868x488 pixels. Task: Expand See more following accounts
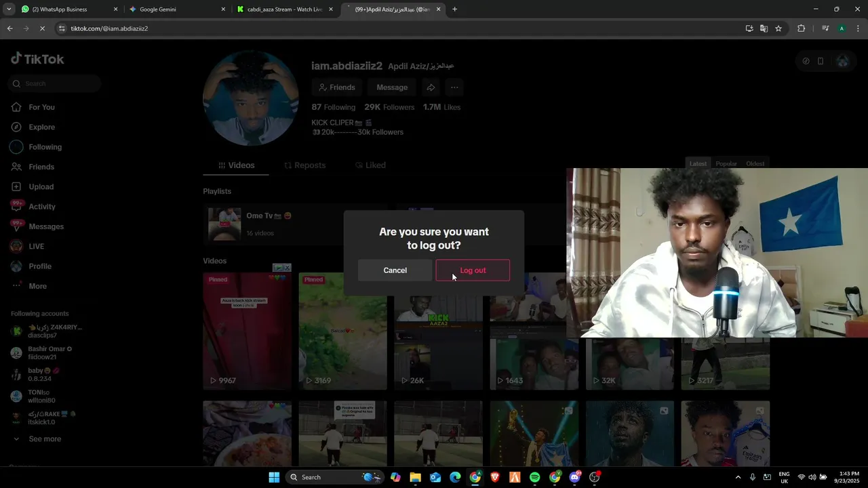click(45, 439)
